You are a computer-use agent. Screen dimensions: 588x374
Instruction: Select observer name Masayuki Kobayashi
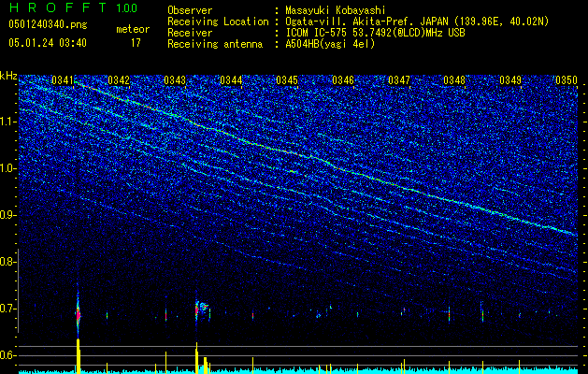pyautogui.click(x=336, y=10)
